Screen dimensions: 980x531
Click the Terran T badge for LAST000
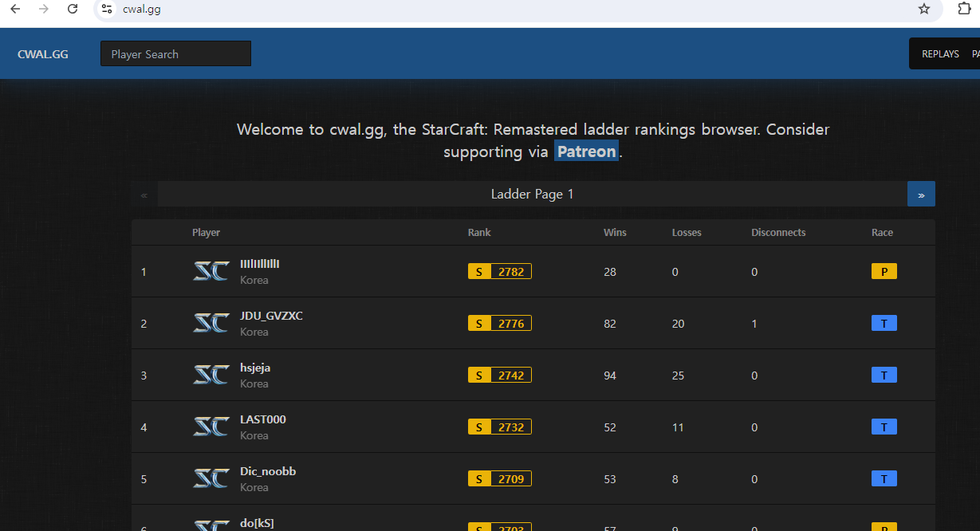point(884,427)
